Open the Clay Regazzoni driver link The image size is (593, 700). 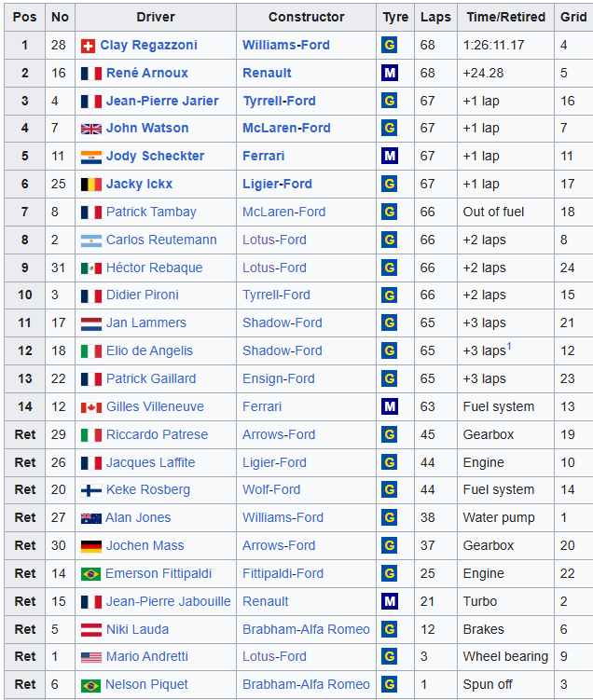tap(148, 46)
